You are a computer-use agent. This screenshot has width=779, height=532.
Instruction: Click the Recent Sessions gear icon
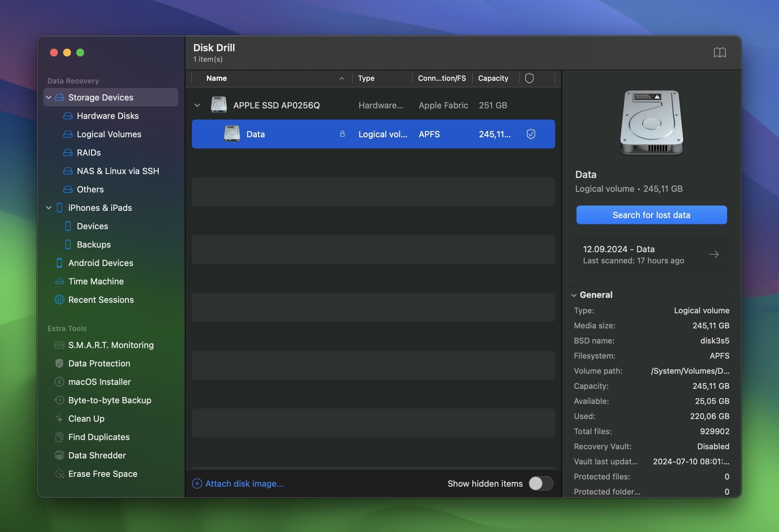pos(59,299)
